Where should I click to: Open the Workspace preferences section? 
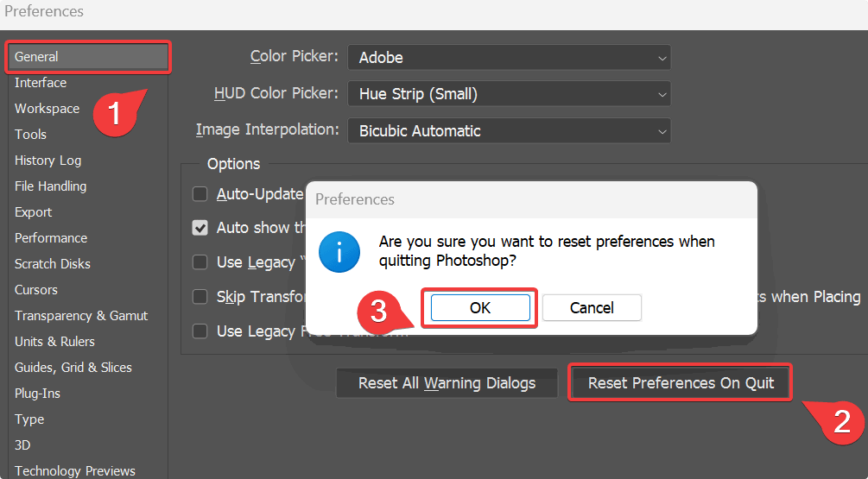pos(47,109)
